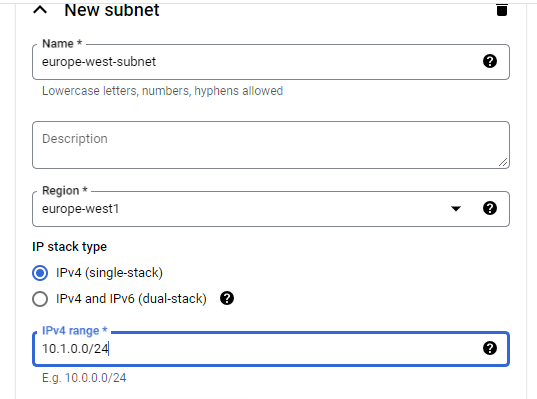The width and height of the screenshot is (537, 399).
Task: Click the europe-west1 region combo box
Action: pyautogui.click(x=271, y=209)
